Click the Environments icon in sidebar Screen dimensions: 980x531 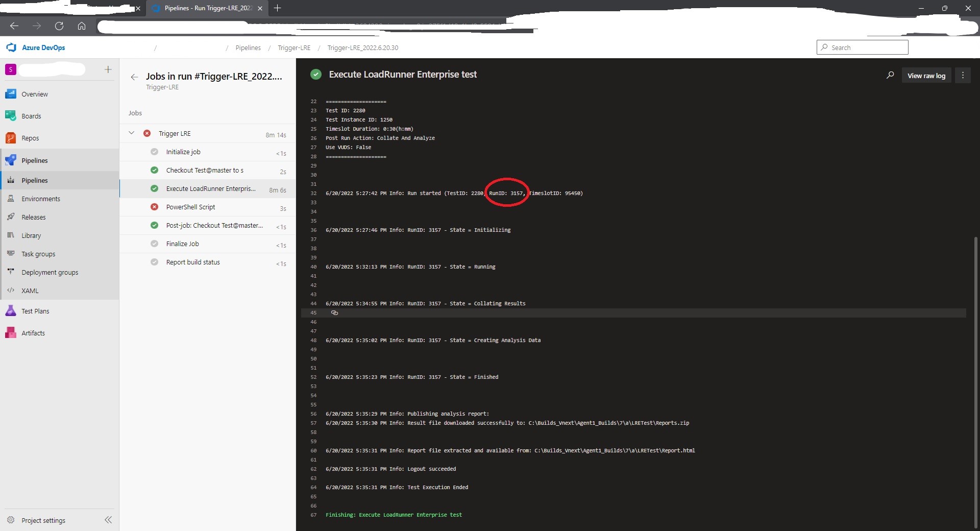click(x=11, y=199)
